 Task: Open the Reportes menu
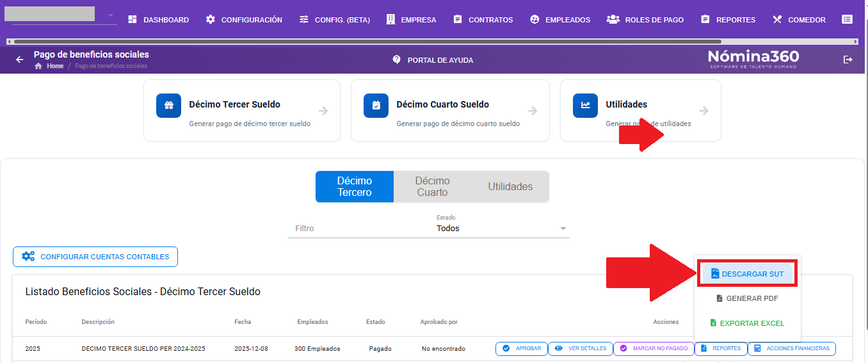click(728, 20)
